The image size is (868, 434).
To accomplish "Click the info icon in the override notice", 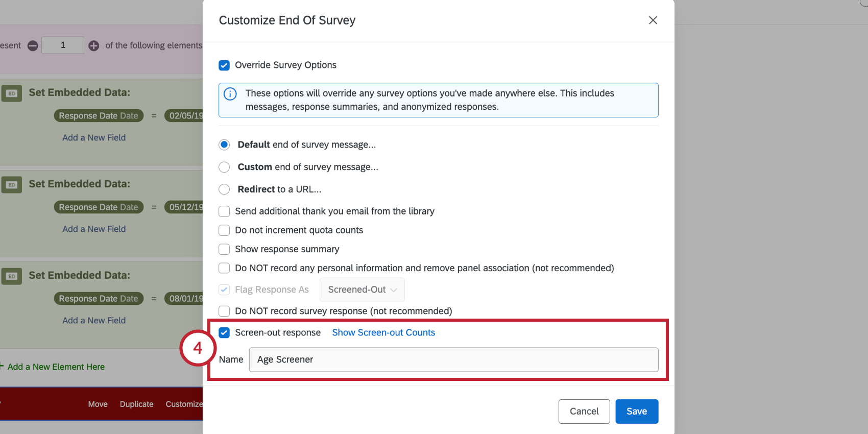I will (230, 94).
